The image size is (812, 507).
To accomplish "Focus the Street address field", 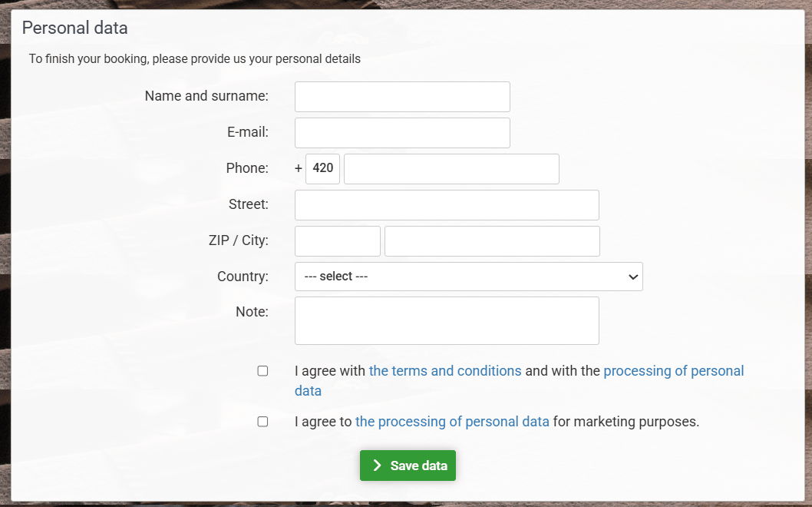I will (x=447, y=205).
